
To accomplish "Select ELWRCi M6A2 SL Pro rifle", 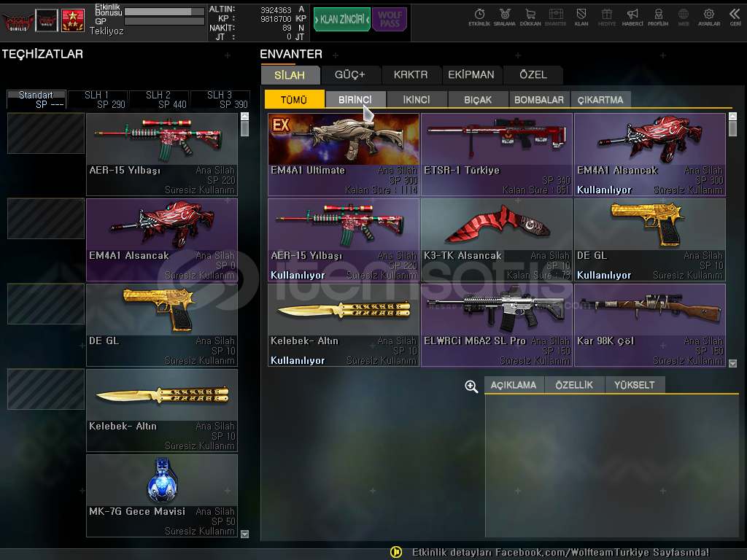I will (497, 324).
